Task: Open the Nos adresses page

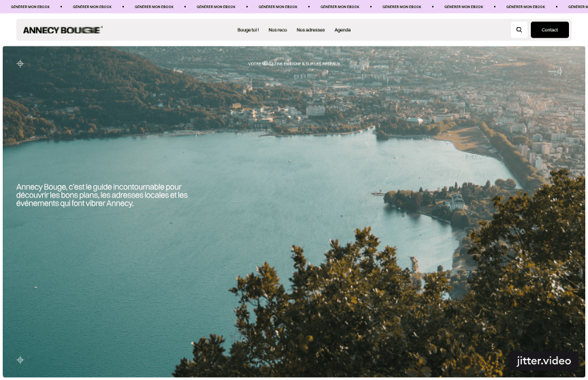Action: click(310, 30)
